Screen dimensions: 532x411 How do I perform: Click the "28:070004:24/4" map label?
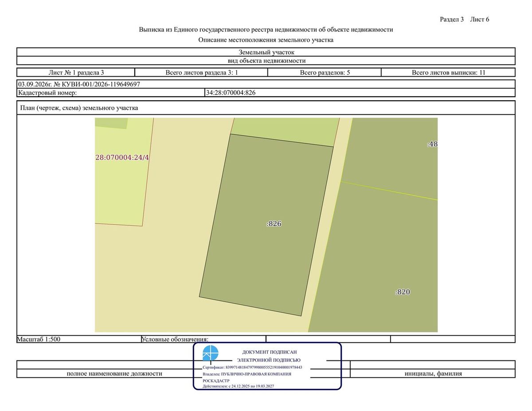[122, 157]
